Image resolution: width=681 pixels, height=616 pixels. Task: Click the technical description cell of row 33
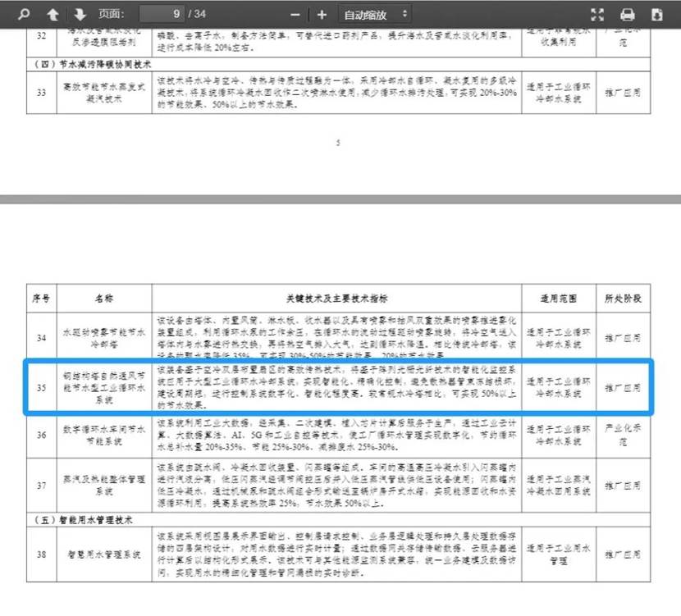click(336, 93)
